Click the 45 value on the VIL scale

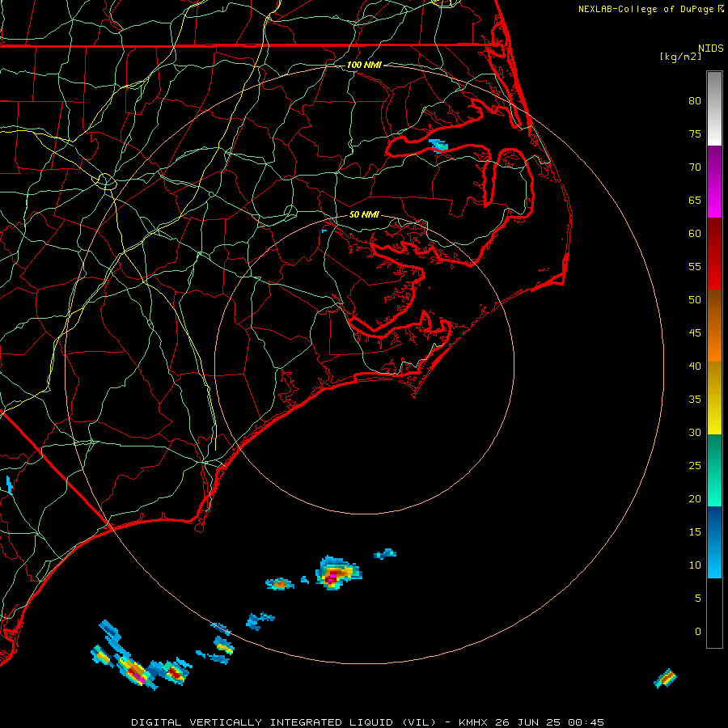pyautogui.click(x=695, y=333)
